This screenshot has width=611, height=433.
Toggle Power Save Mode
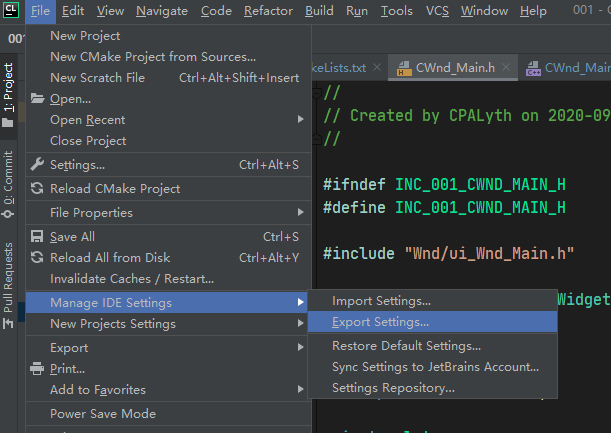168,414
